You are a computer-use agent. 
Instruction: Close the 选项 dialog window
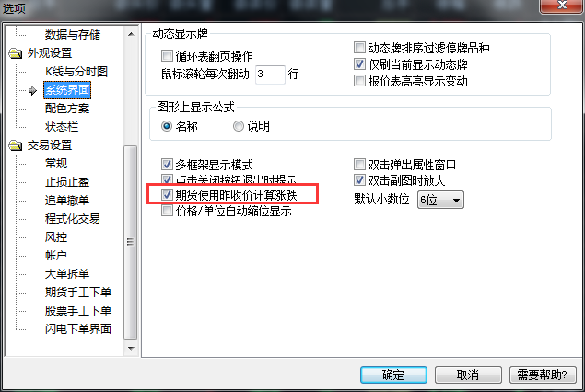(x=561, y=6)
